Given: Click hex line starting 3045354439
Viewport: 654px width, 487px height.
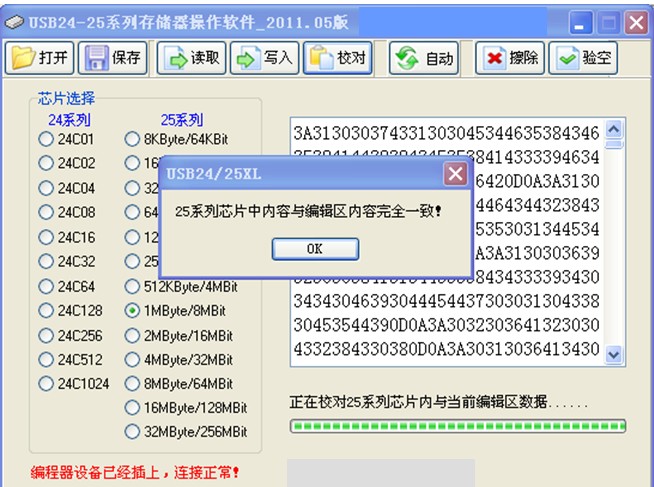Looking at the screenshot, I should coord(446,325).
